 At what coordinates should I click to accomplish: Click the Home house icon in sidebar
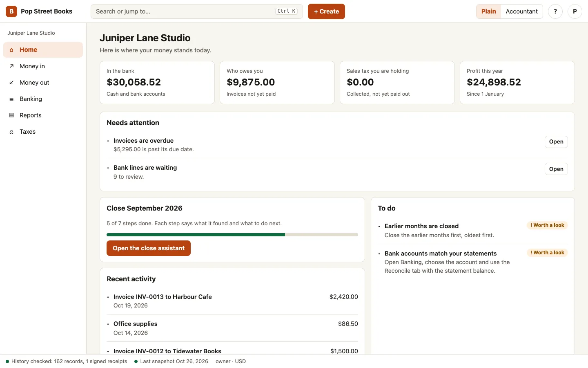[11, 50]
